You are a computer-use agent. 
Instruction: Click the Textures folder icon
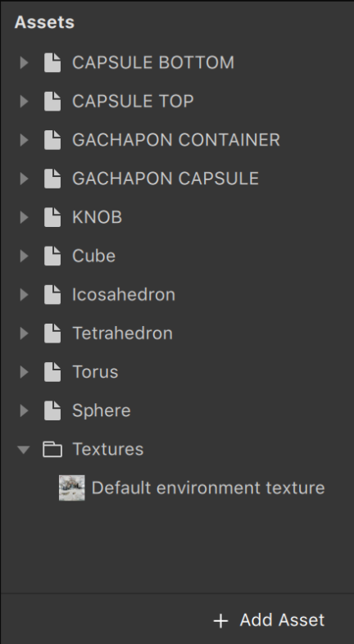coord(52,449)
